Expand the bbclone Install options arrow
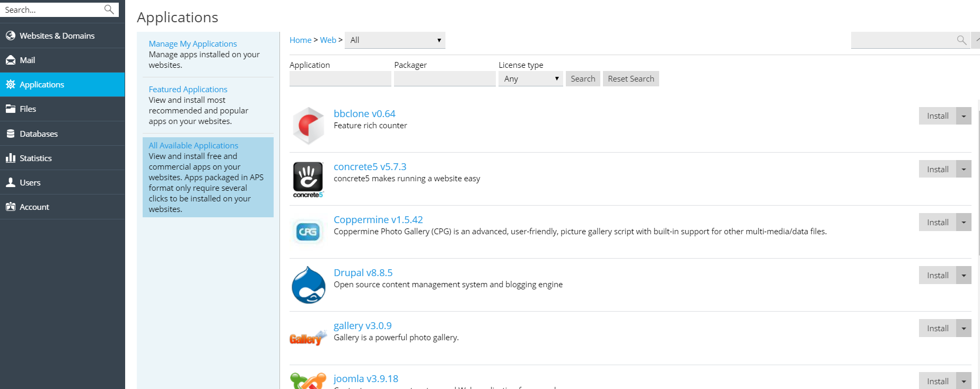Viewport: 980px width, 389px height. 964,116
